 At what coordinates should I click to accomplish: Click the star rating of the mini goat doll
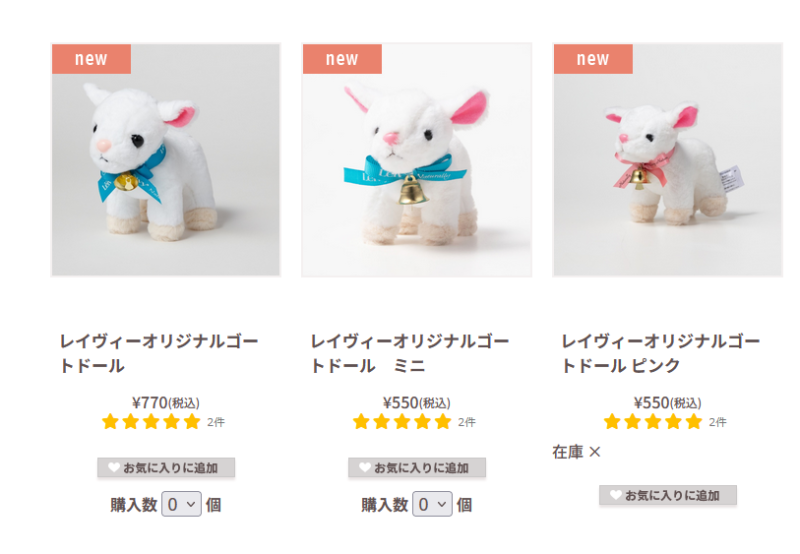point(402,422)
